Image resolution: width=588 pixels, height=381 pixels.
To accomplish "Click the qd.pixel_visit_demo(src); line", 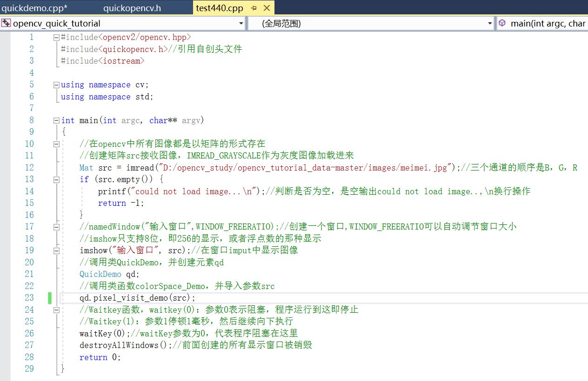I will tap(138, 298).
